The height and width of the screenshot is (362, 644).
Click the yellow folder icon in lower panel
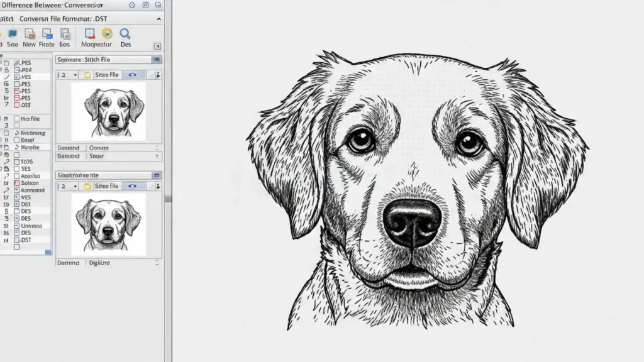click(x=87, y=186)
